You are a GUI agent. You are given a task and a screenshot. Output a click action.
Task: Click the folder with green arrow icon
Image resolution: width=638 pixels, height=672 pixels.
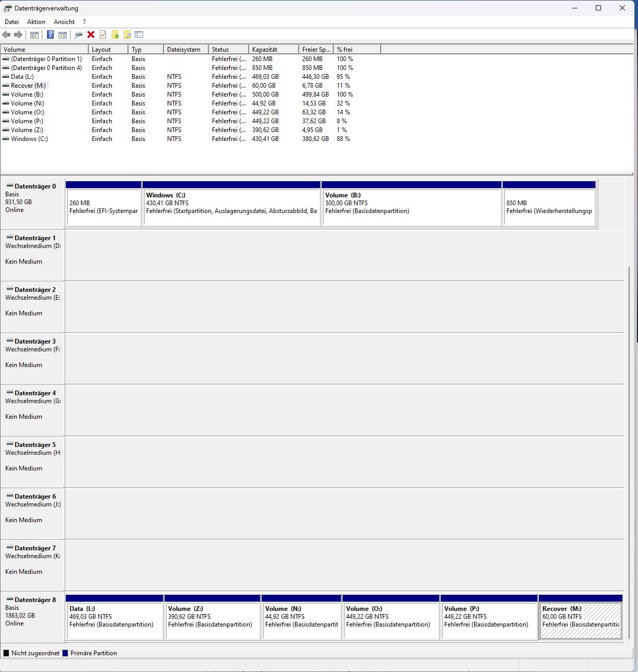tap(115, 35)
